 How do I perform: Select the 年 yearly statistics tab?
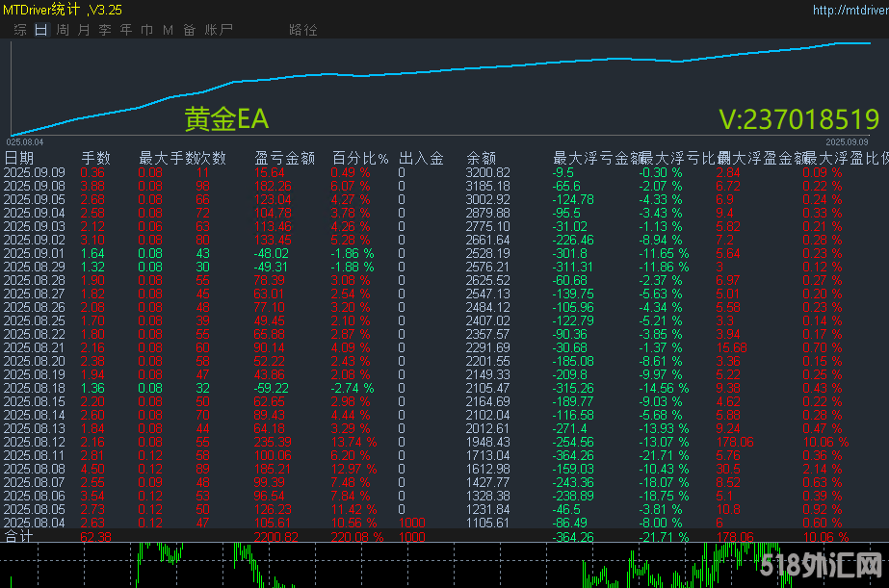pos(126,30)
